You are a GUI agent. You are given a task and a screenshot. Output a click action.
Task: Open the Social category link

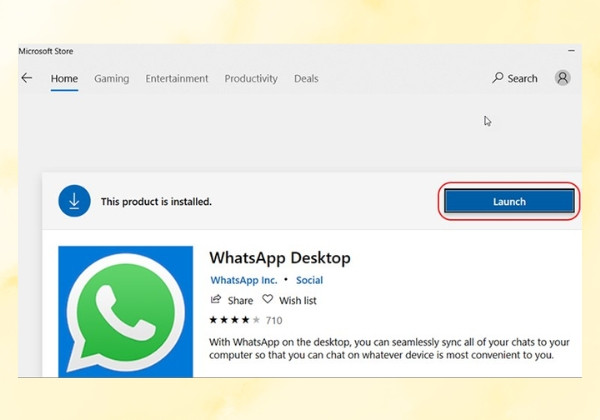click(309, 280)
